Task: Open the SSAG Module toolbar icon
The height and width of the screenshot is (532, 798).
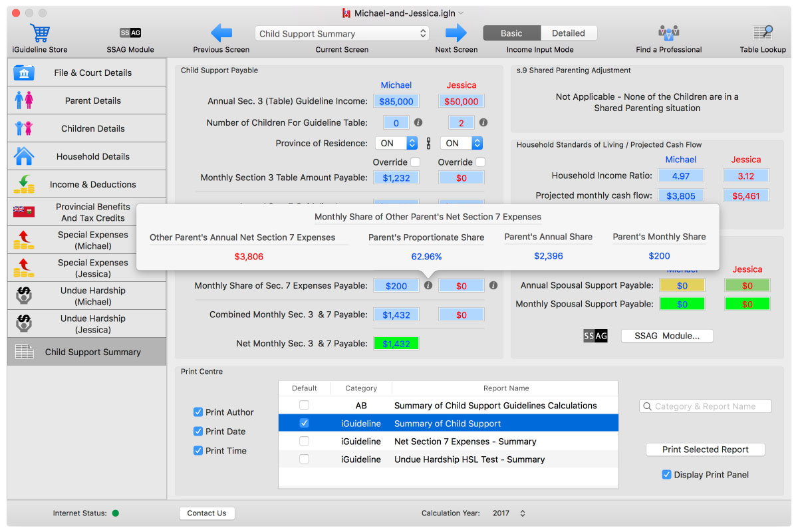Action: [x=130, y=33]
